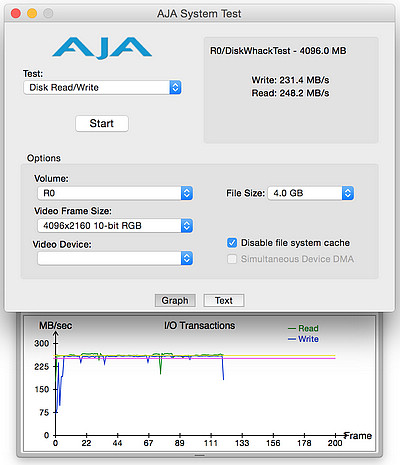This screenshot has height=465, width=400.
Task: Click the Write: 231.4 MB/s result
Action: point(290,80)
